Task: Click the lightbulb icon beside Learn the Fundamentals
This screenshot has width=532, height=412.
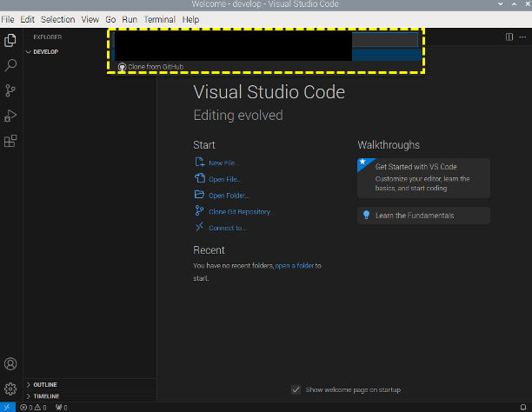Action: point(367,216)
